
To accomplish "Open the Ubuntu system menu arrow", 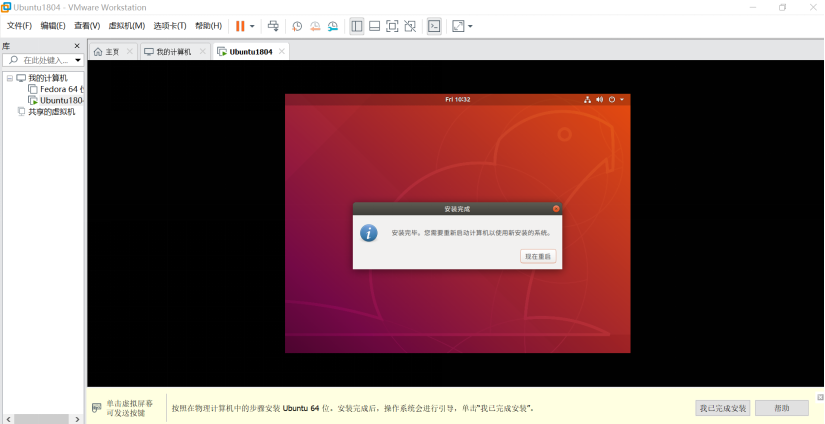I will click(622, 99).
